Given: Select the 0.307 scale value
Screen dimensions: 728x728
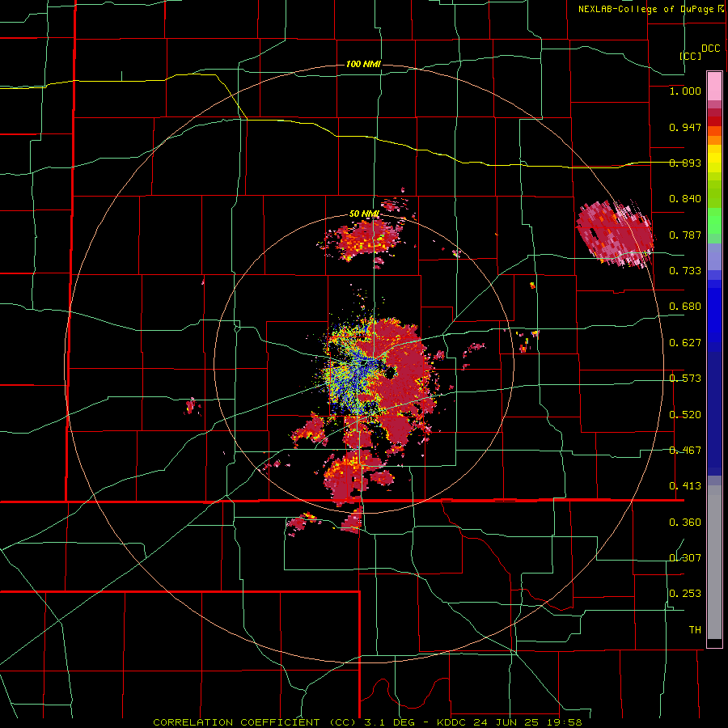Looking at the screenshot, I should click(685, 558).
